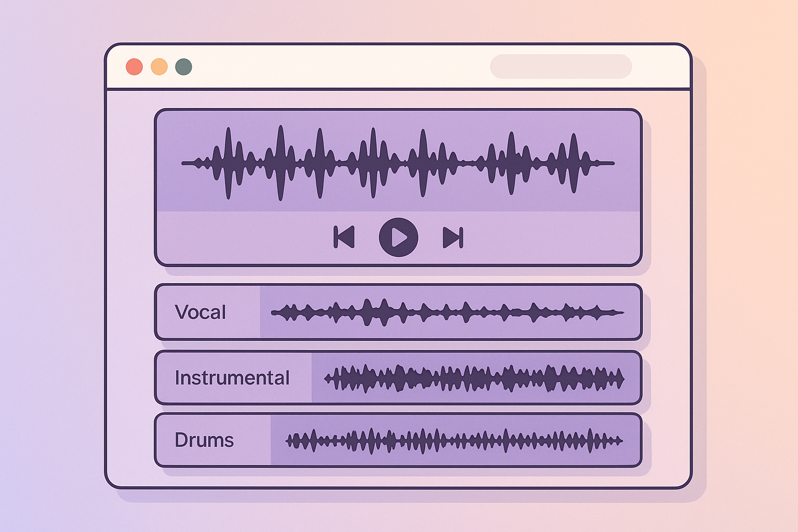Start playback with the round play button
Screen dimensions: 798x532
click(x=398, y=237)
